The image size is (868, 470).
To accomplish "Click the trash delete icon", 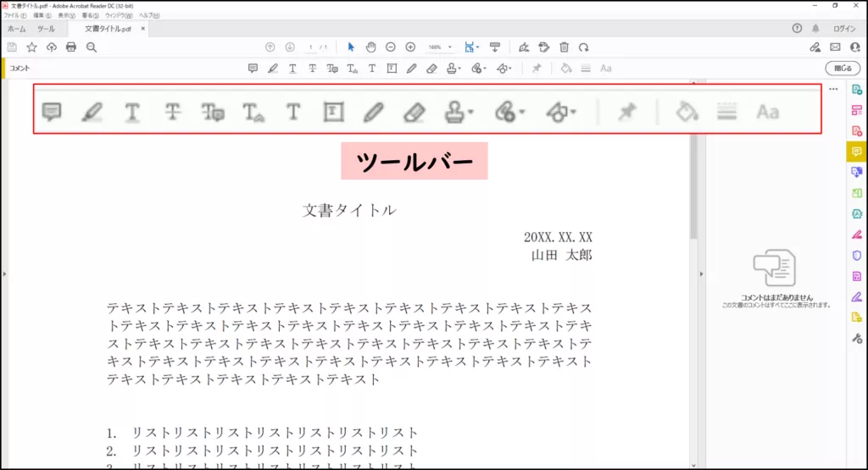I will point(564,47).
